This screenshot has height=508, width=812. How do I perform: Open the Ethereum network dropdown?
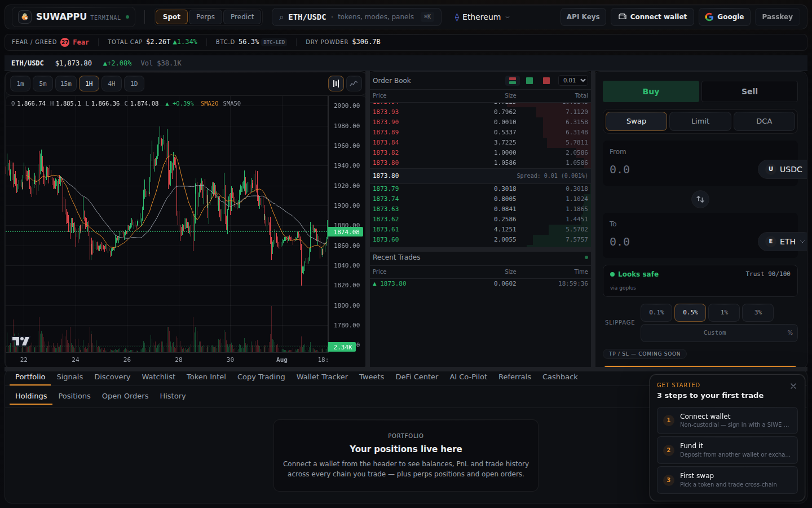(482, 17)
